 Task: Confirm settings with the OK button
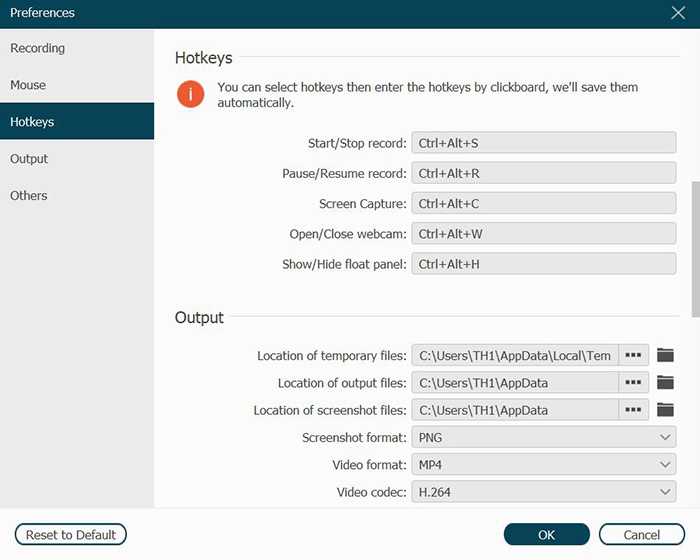(x=546, y=535)
